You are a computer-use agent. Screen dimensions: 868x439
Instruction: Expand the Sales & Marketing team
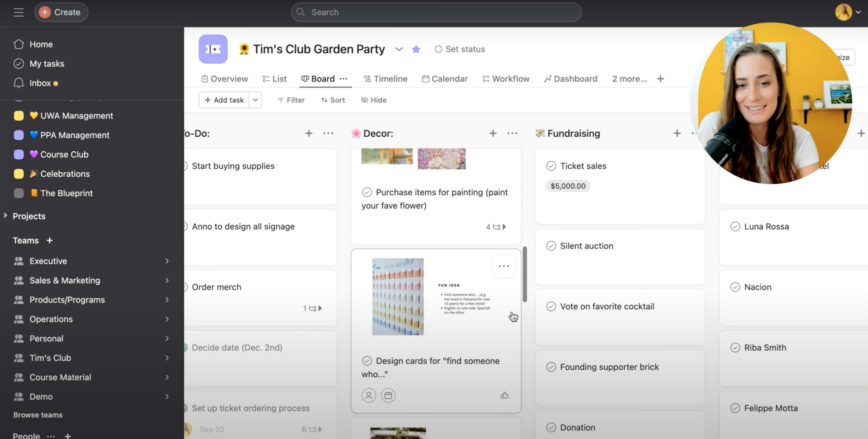click(x=167, y=280)
